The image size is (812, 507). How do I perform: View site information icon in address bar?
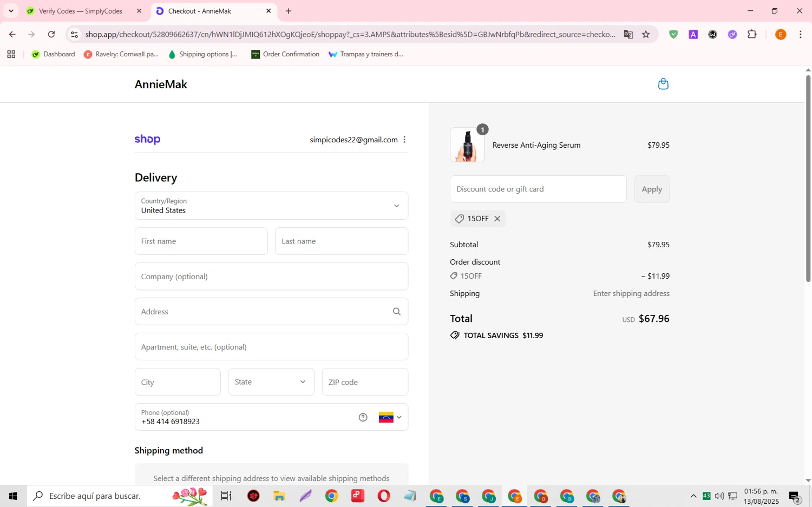pos(75,35)
